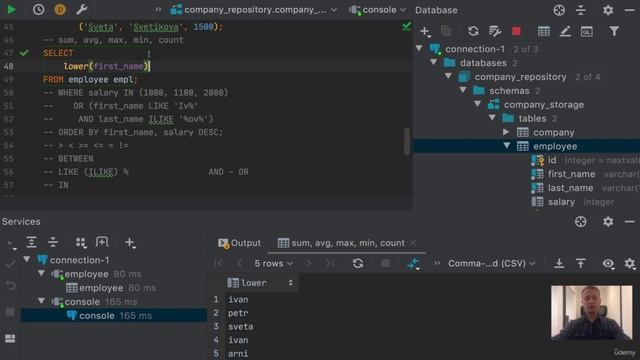Click the Services panel target icon
640x360 pixels.
click(580, 222)
